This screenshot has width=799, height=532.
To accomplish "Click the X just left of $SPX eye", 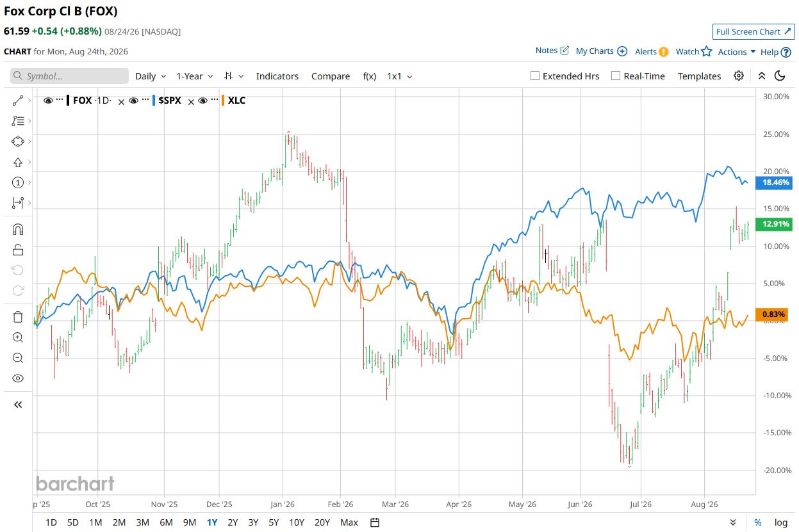I will coord(121,101).
